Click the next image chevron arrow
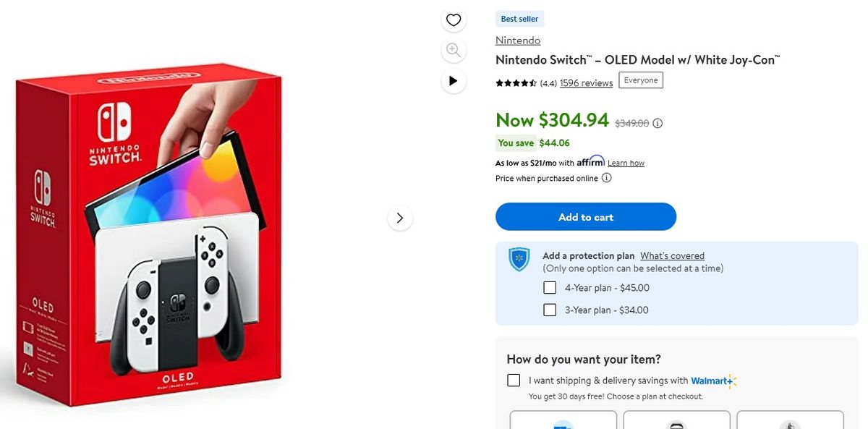Viewport: 868px width, 429px height. point(400,217)
